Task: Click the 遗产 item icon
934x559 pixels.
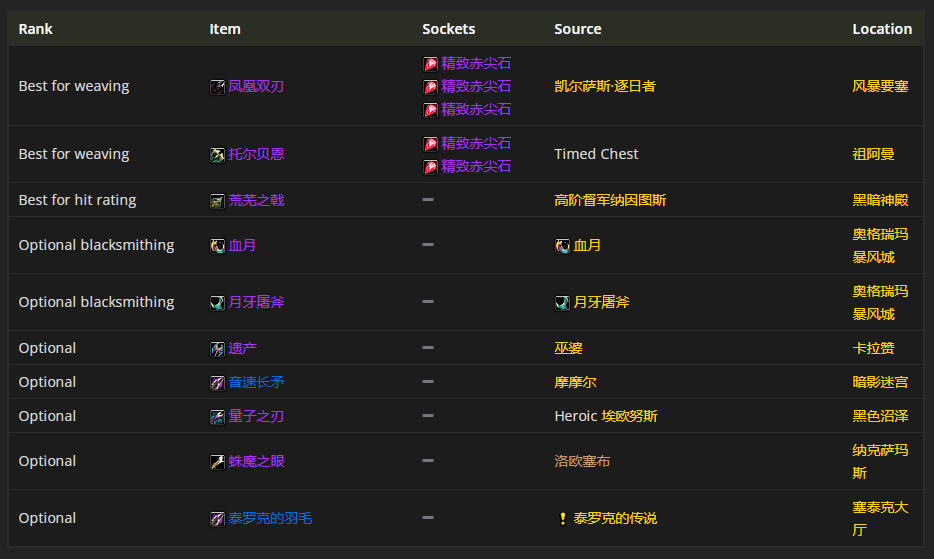Action: pos(217,349)
